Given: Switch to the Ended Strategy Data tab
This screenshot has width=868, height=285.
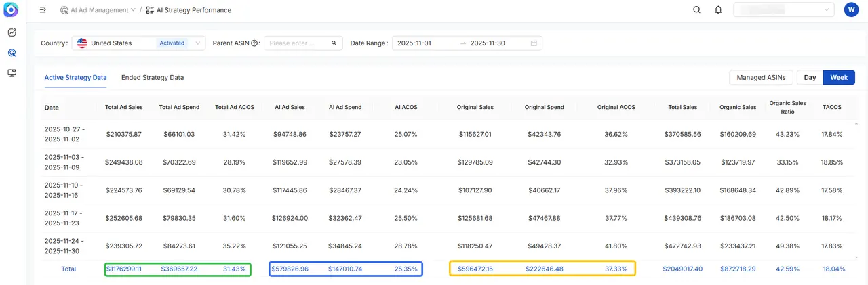Looking at the screenshot, I should coord(153,78).
